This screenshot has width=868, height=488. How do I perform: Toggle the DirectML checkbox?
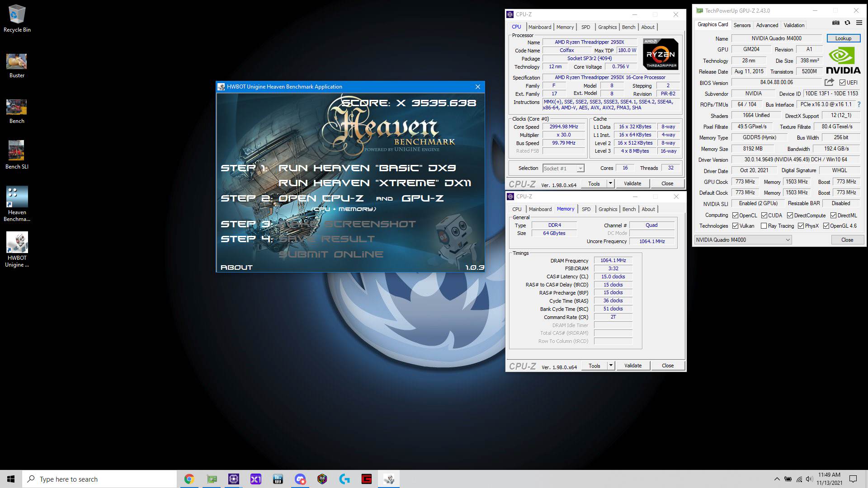point(833,216)
